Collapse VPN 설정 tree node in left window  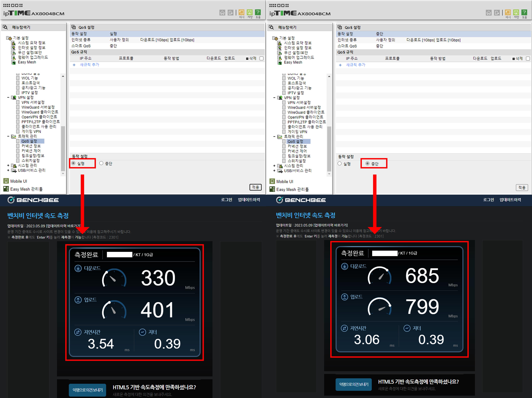[8, 97]
